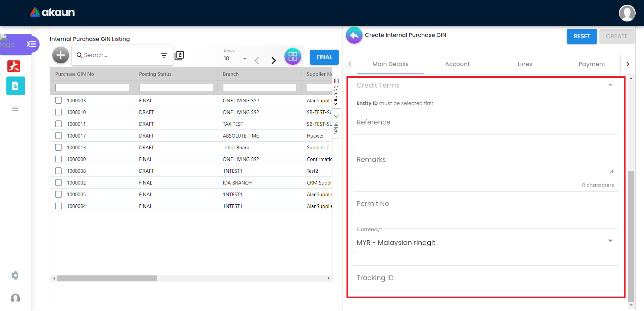Open the Currency dropdown

tap(610, 241)
